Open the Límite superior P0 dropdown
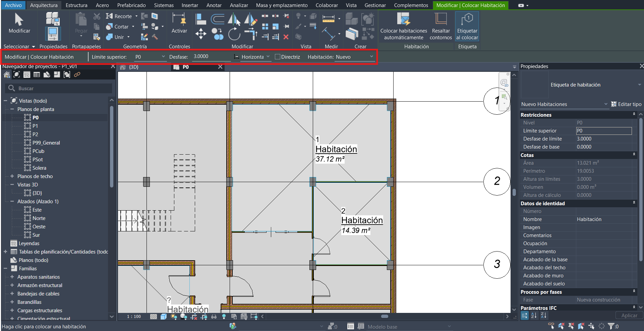 150,57
